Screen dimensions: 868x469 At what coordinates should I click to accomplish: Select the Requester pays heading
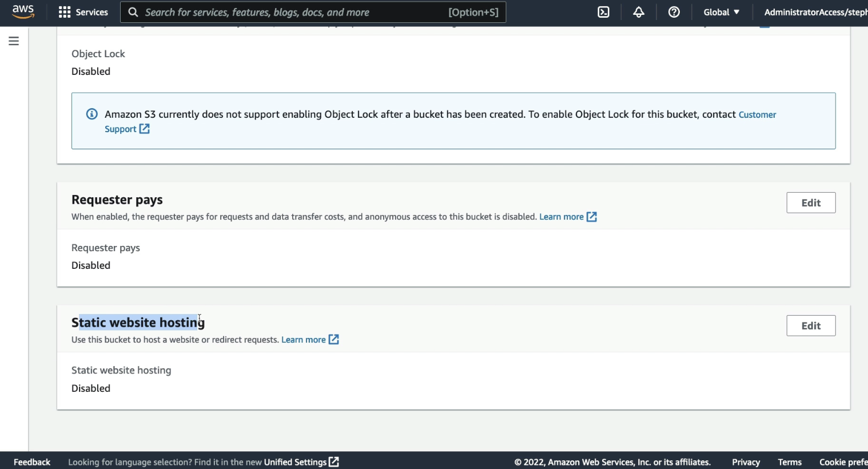pos(117,200)
